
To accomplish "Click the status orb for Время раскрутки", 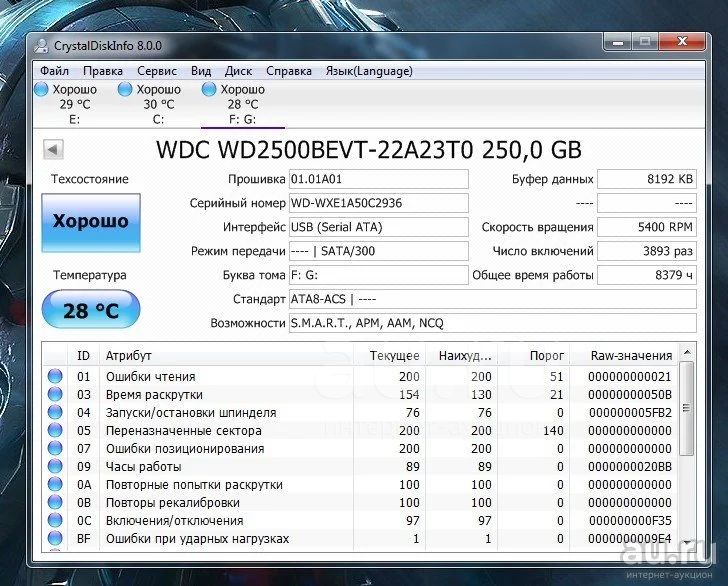I will click(x=55, y=394).
